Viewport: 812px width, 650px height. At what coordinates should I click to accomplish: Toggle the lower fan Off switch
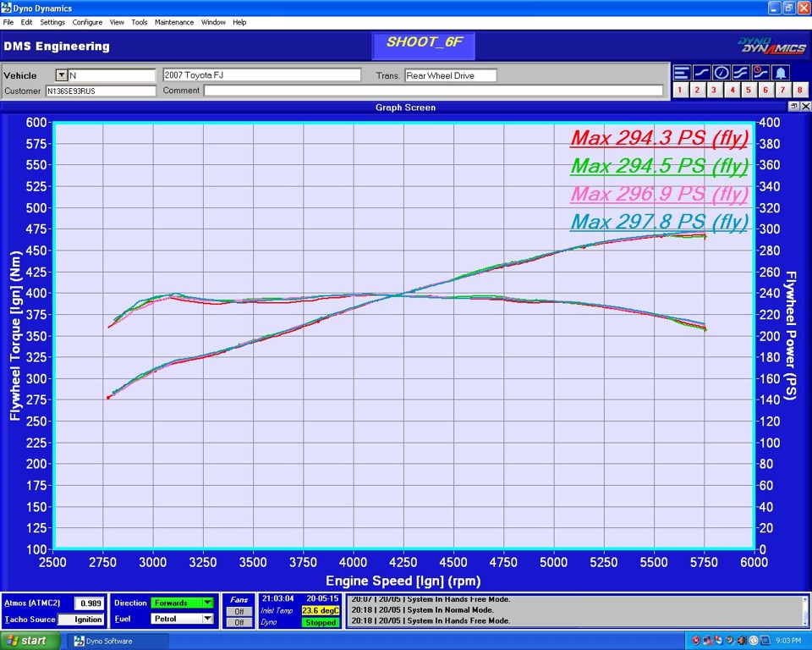(x=239, y=622)
